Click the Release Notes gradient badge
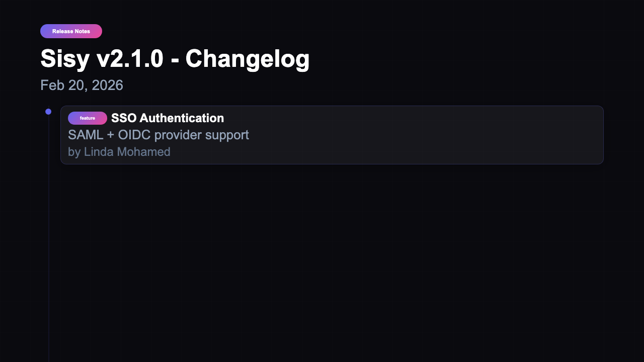 pyautogui.click(x=71, y=31)
